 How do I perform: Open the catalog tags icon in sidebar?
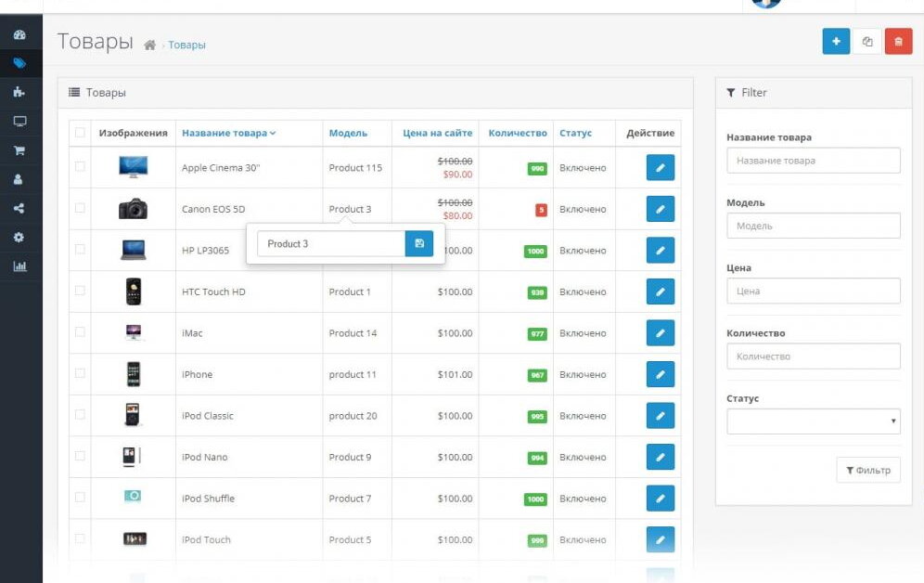19,64
